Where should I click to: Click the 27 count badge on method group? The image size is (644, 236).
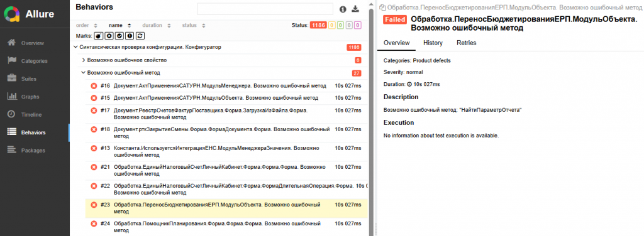(x=356, y=73)
